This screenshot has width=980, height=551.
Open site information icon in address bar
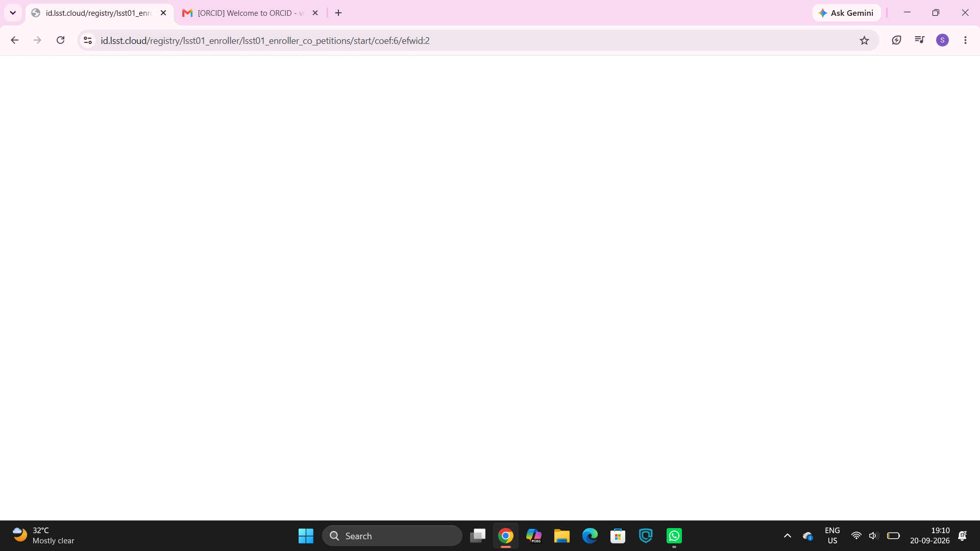(88, 40)
